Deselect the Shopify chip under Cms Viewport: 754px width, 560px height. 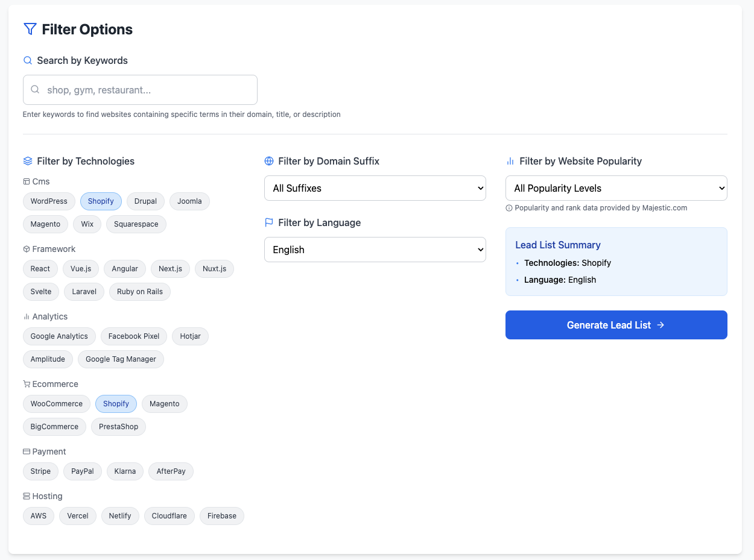coord(101,201)
